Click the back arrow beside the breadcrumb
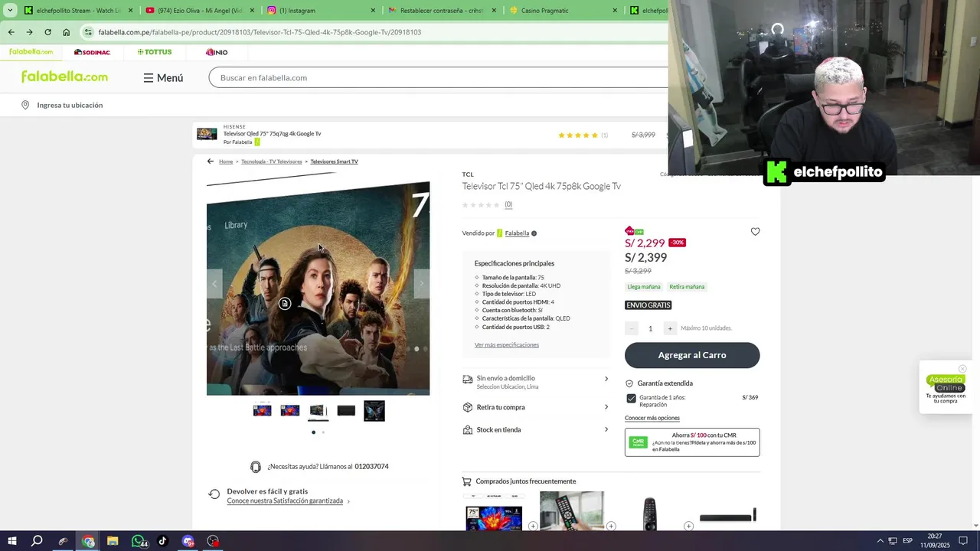This screenshot has width=980, height=551. click(211, 161)
